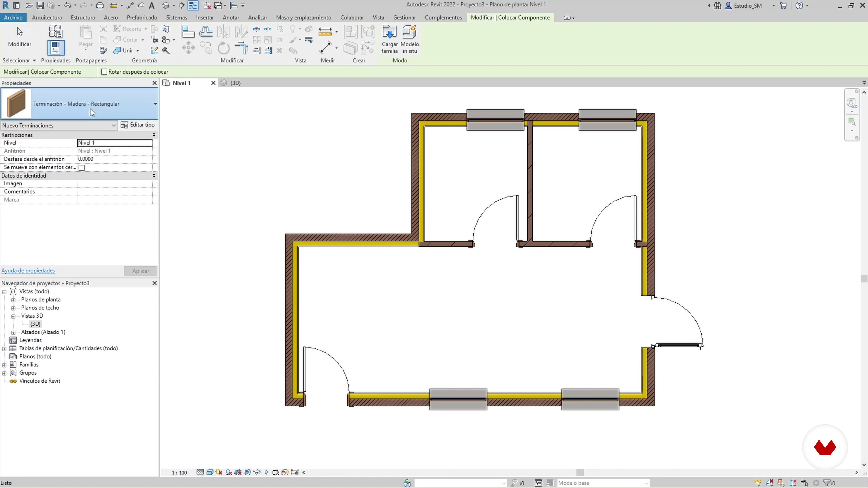The height and width of the screenshot is (488, 868).
Task: Click Cargar familia
Action: pyautogui.click(x=389, y=39)
